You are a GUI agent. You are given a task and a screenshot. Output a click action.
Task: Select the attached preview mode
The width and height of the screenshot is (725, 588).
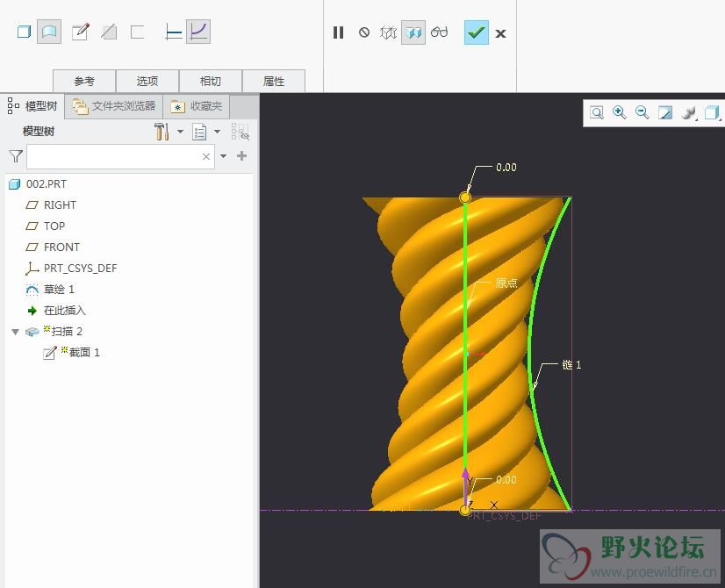413,32
